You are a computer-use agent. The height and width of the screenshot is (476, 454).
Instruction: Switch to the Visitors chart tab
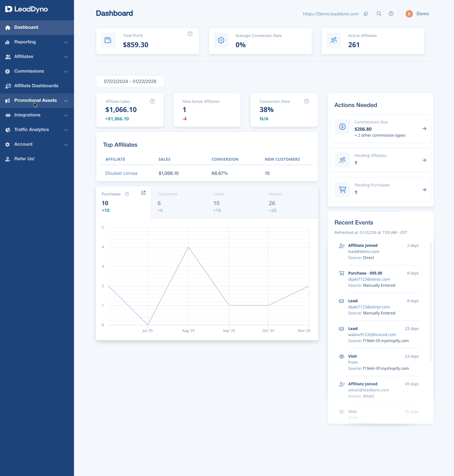pyautogui.click(x=290, y=202)
